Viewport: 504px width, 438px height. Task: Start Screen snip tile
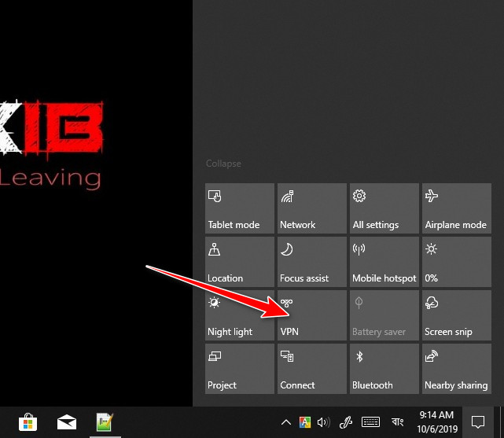(456, 315)
